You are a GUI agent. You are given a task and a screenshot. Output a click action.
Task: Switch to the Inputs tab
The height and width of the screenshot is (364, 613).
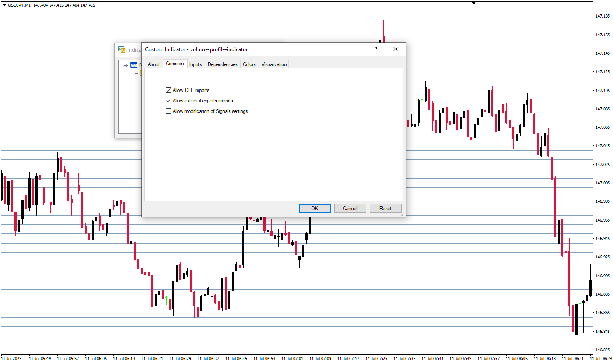(195, 64)
